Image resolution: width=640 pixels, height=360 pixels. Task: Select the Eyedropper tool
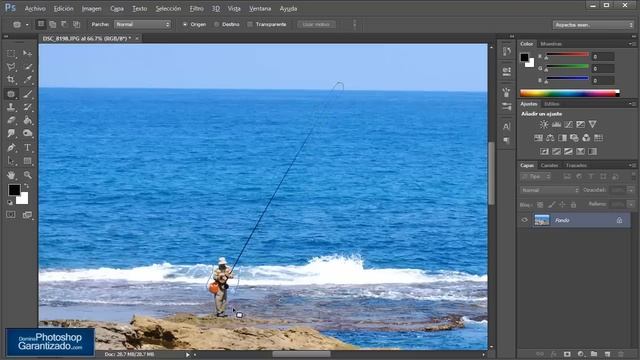point(27,80)
